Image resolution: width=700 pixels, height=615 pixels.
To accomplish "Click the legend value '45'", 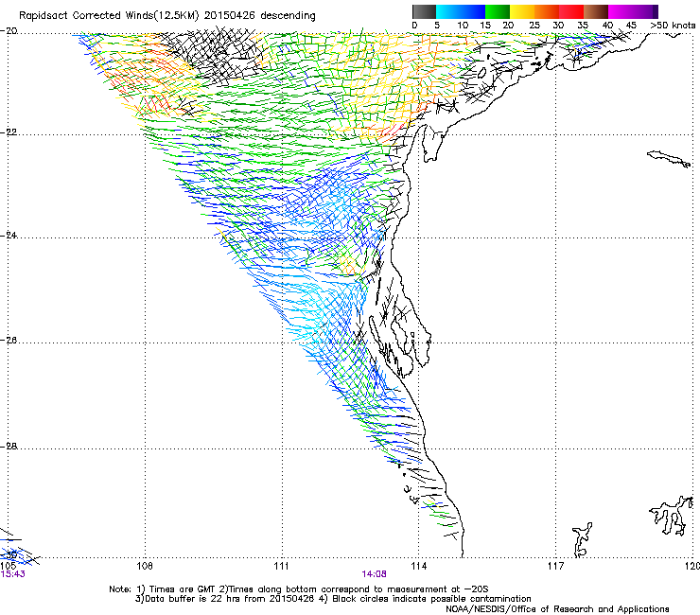I will (x=631, y=25).
